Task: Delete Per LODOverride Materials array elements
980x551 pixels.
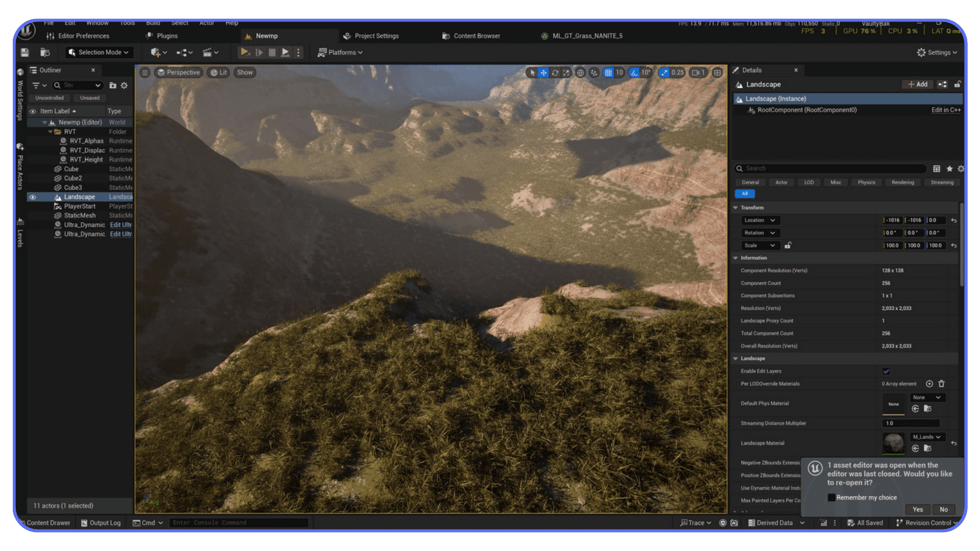Action: [x=941, y=384]
